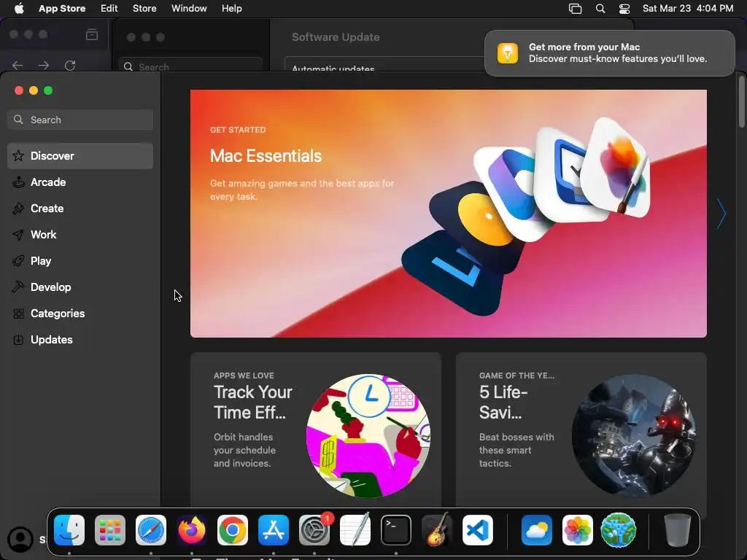Open Stage Manager icon in menu bar

(575, 9)
